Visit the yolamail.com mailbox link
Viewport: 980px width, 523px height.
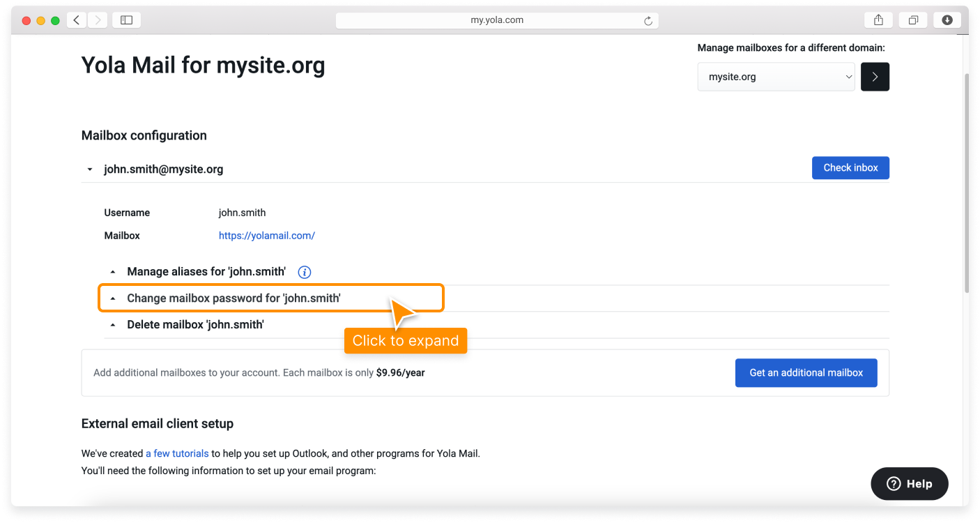click(x=267, y=235)
